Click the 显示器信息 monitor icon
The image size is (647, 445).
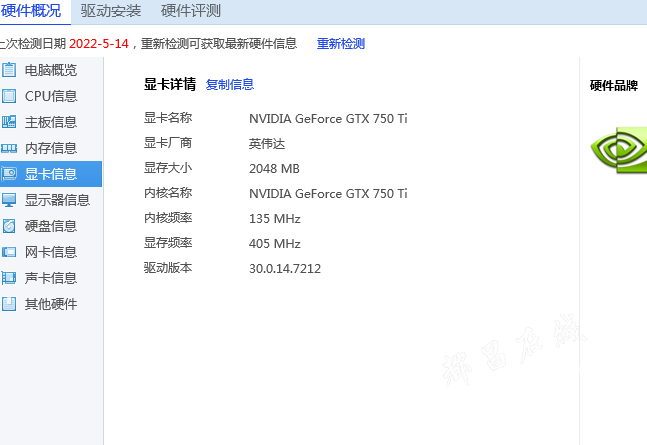(x=9, y=200)
